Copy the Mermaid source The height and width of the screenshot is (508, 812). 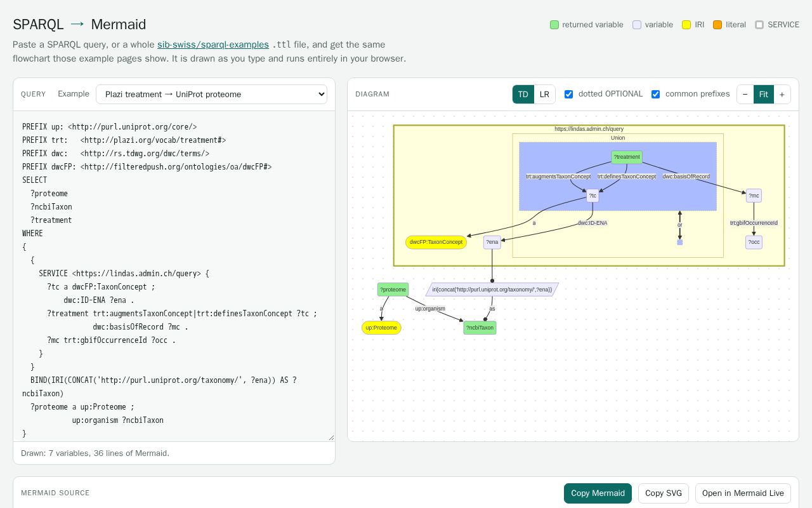(x=598, y=493)
